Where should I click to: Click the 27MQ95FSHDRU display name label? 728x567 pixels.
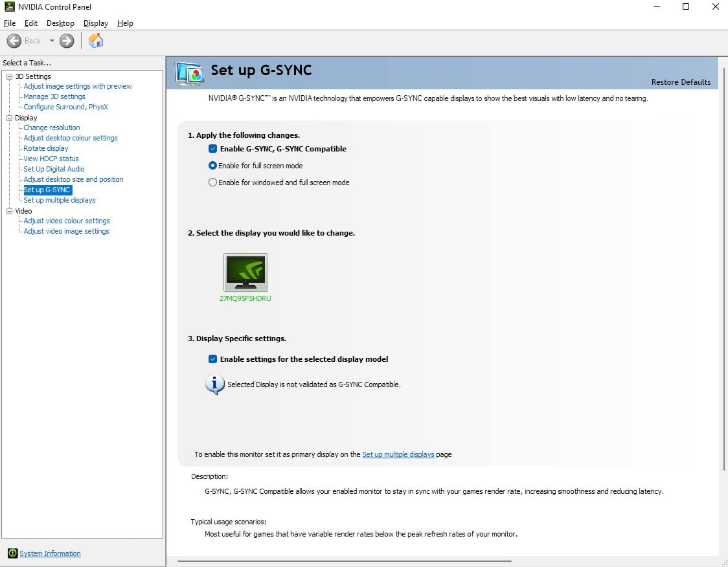(x=245, y=298)
